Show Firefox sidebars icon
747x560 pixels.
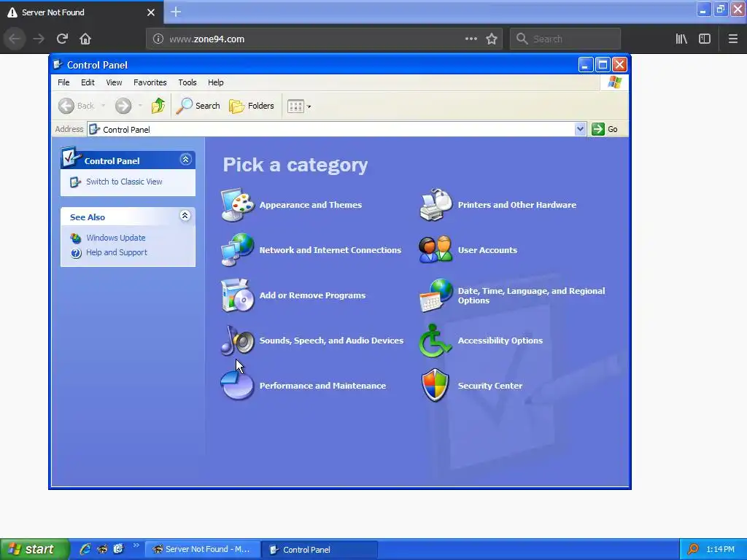click(704, 39)
